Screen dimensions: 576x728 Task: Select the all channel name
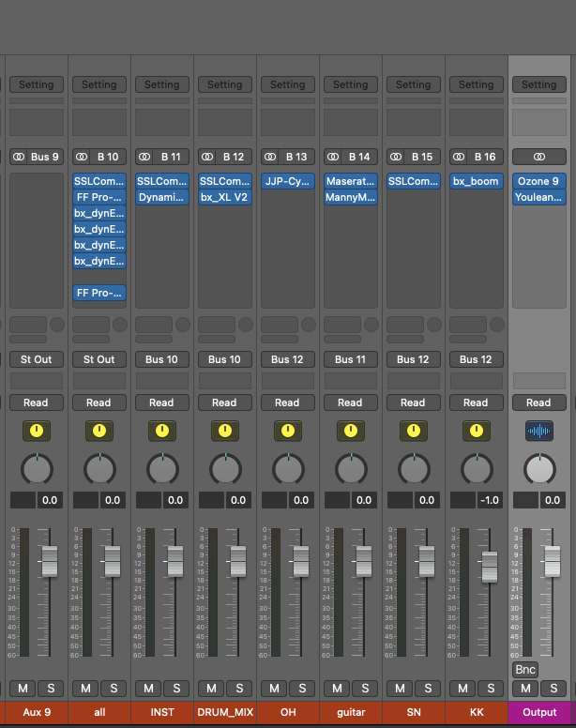click(x=99, y=712)
